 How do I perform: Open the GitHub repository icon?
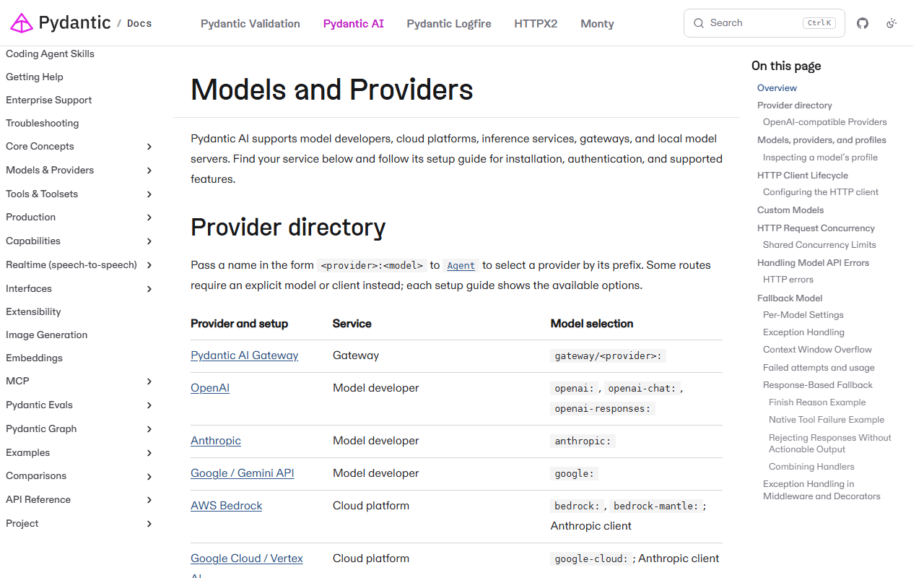(863, 23)
